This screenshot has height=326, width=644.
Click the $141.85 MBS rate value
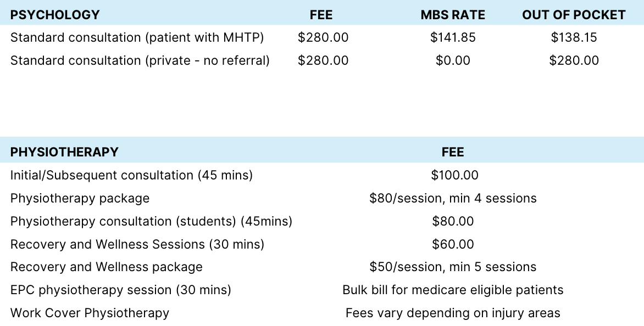453,38
